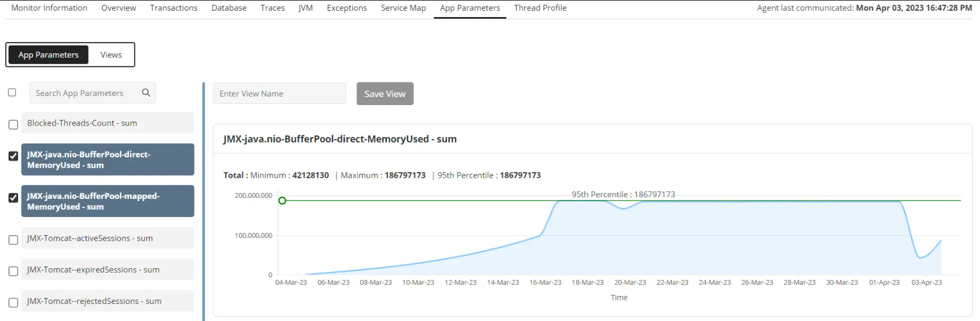Click the vertical blue panel divider

pos(204,202)
